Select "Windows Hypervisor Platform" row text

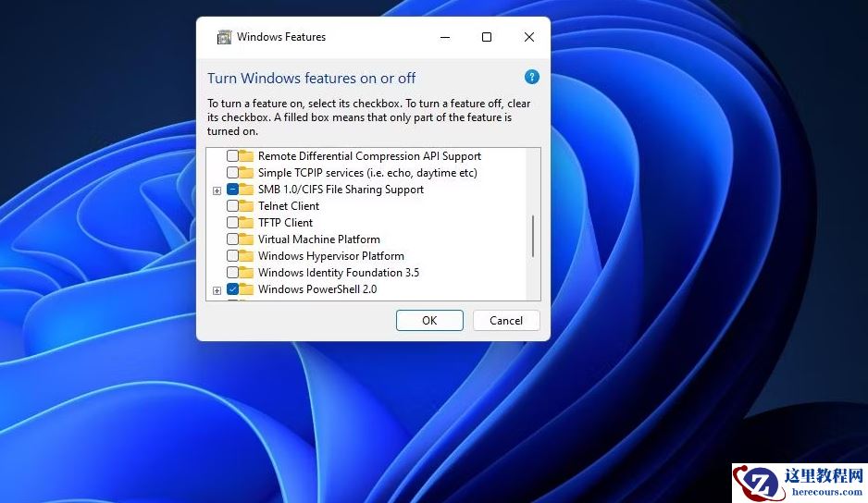click(x=331, y=255)
